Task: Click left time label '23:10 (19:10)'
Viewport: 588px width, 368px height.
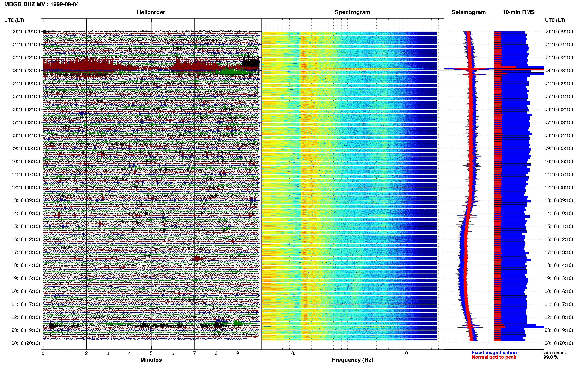Action: 26,330
